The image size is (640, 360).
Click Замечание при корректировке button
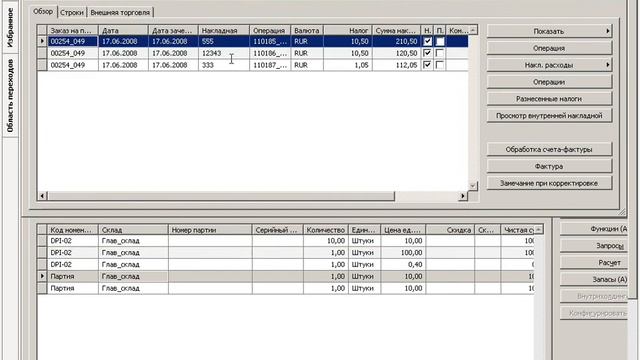[549, 183]
